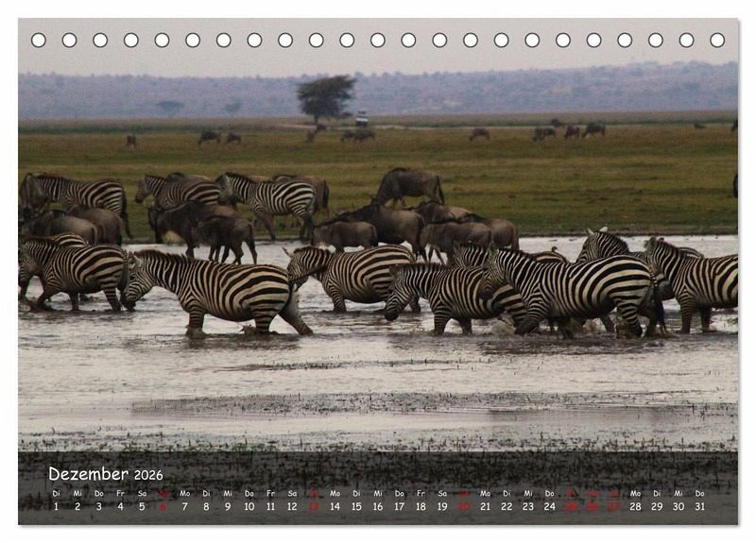This screenshot has width=756, height=543.
Task: Choose date 18 in the calendar strip
Action: point(421,506)
